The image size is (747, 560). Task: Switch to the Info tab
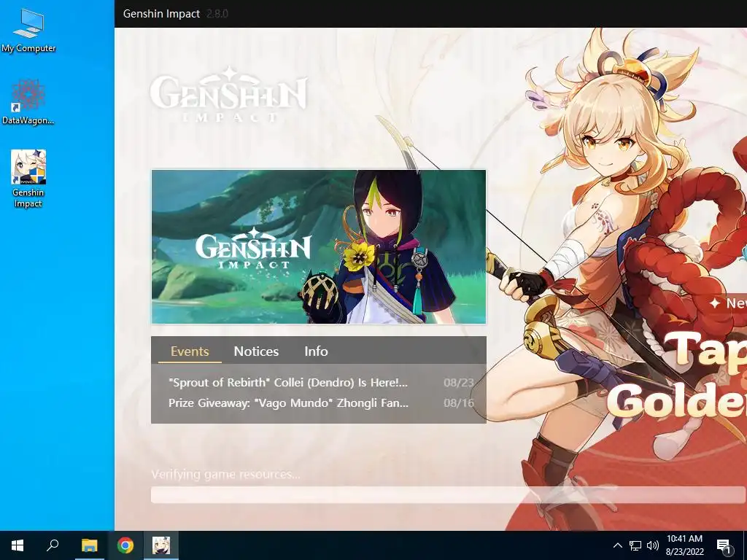point(316,351)
